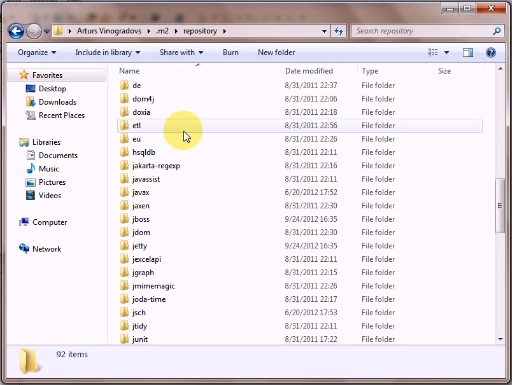The width and height of the screenshot is (512, 385).
Task: Expand the arrow after repository in path
Action: tap(224, 31)
